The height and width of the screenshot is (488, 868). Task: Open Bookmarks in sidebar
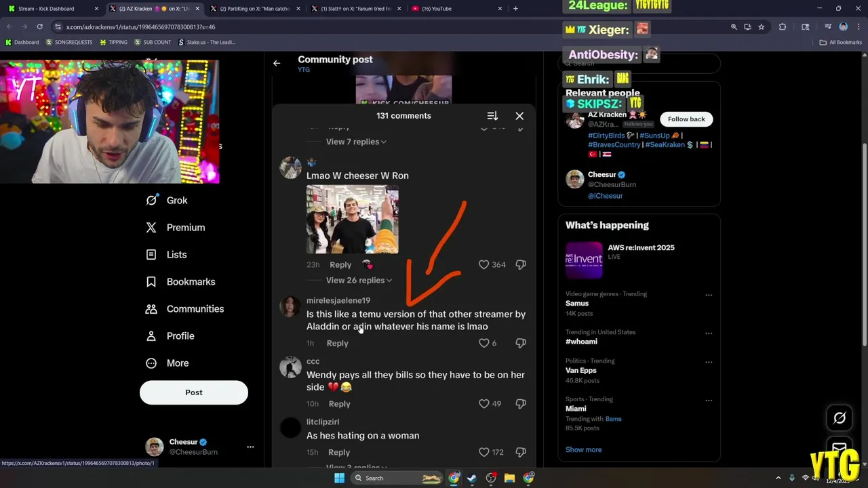(180, 281)
